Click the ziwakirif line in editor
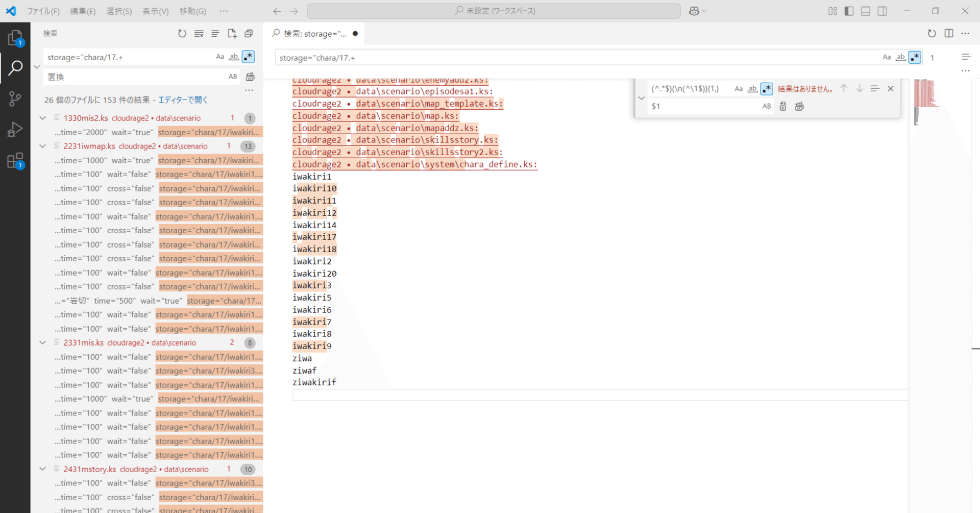This screenshot has height=513, width=980. point(314,382)
